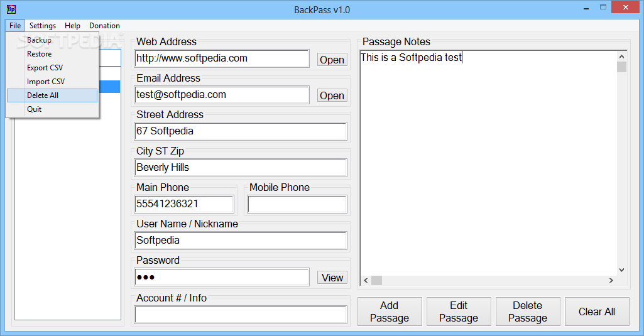Click the vertical scrollbar thumb in notes
This screenshot has width=644, height=336.
621,67
